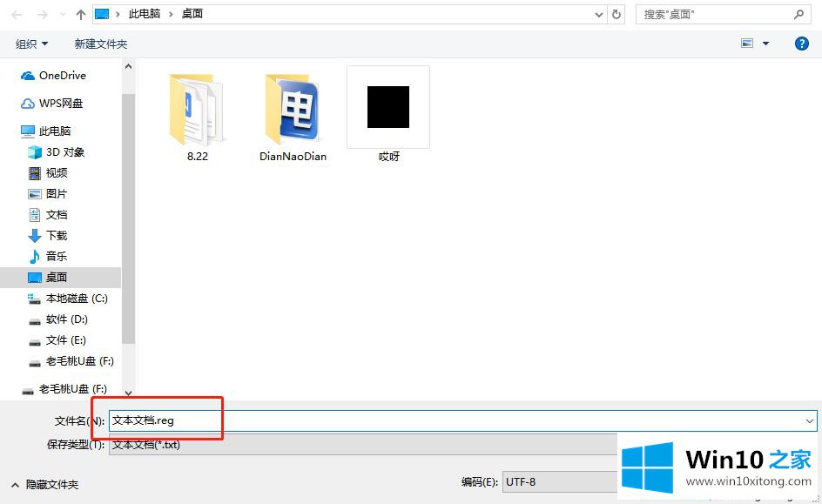The image size is (822, 504).
Task: Open the view options dropdown arrow
Action: click(766, 44)
